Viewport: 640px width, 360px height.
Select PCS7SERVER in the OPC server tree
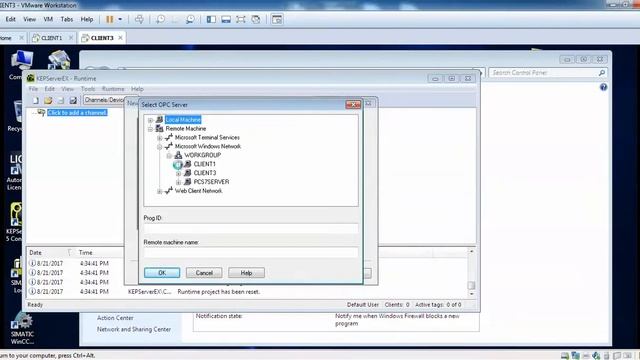click(211, 182)
